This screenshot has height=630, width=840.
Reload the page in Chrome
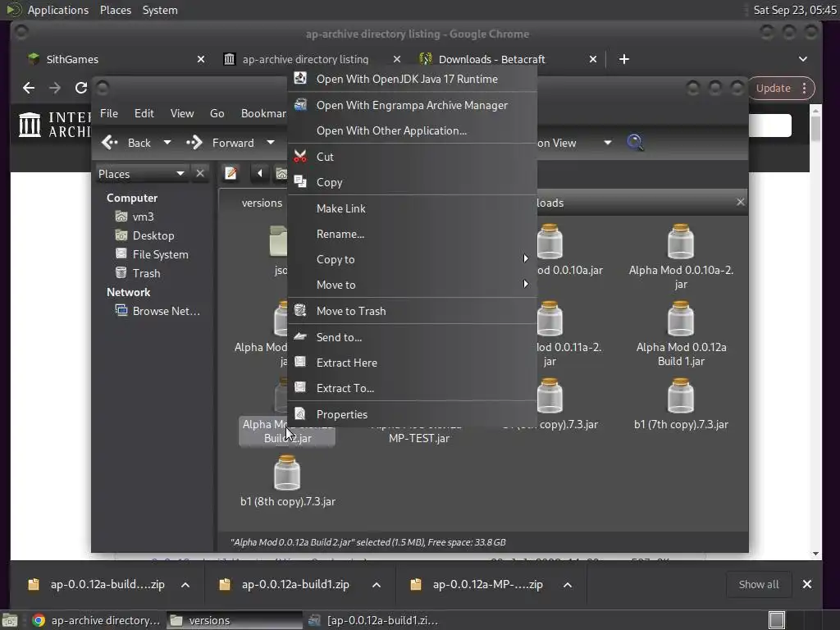click(81, 88)
